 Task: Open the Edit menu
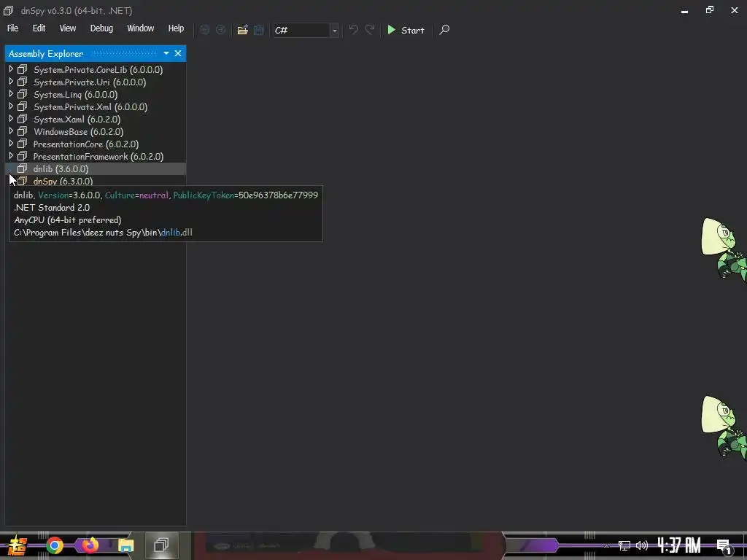coord(39,28)
